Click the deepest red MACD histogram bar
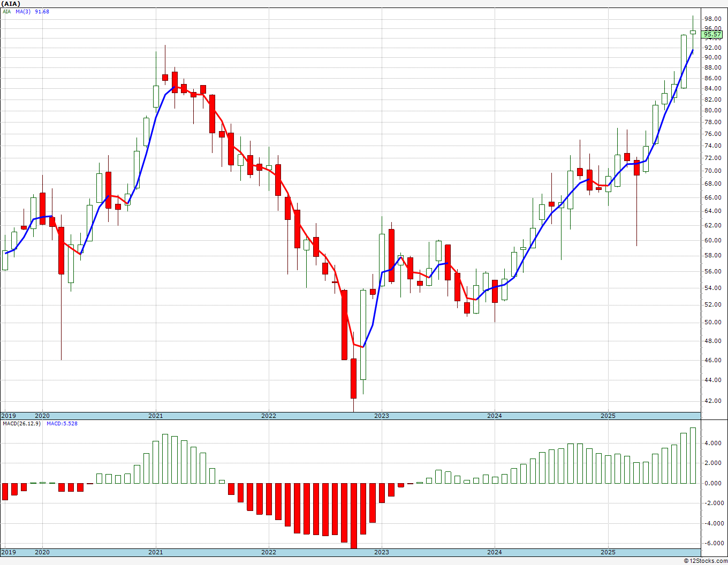Image resolution: width=728 pixels, height=565 pixels. coord(353,515)
